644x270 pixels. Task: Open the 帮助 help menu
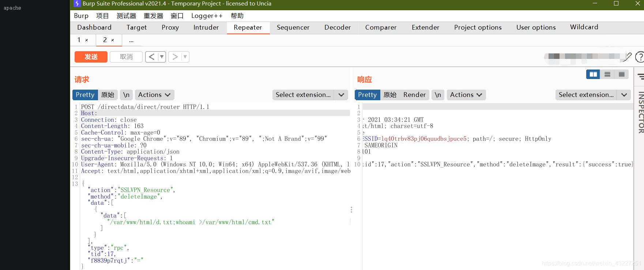[237, 16]
